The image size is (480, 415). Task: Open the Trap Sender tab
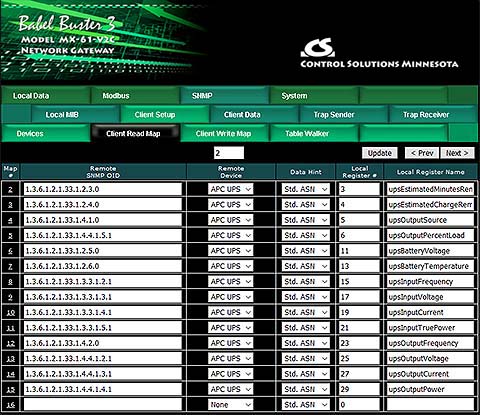[344, 115]
